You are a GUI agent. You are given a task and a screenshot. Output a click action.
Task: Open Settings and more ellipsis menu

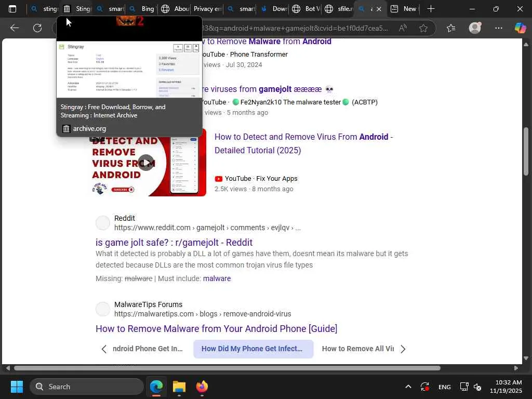coord(498,28)
